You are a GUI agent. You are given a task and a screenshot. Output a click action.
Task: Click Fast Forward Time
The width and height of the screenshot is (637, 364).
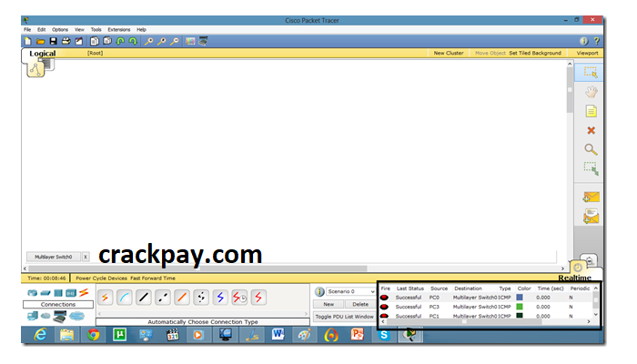[x=153, y=278]
